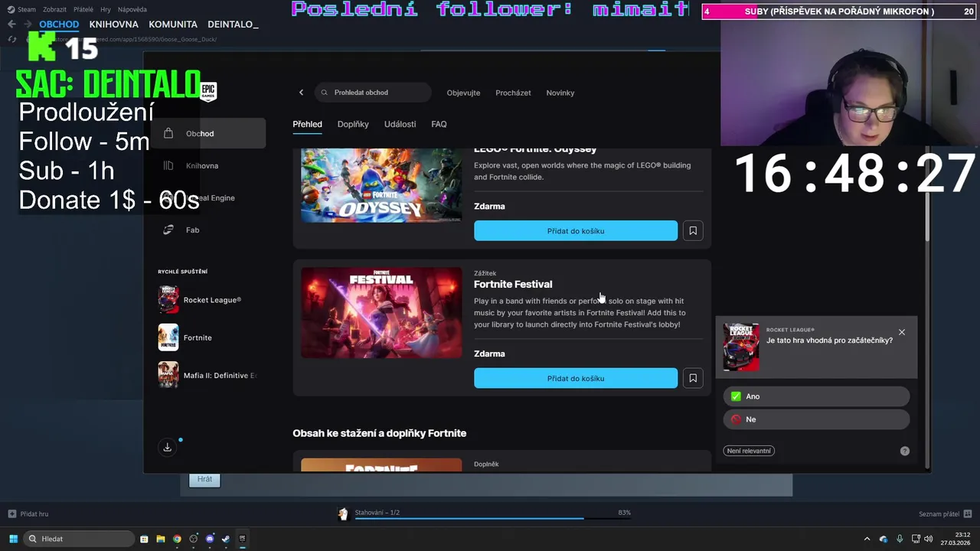The height and width of the screenshot is (551, 980).
Task: Add LEGO Fortnite Odyssey to cart
Action: [576, 230]
